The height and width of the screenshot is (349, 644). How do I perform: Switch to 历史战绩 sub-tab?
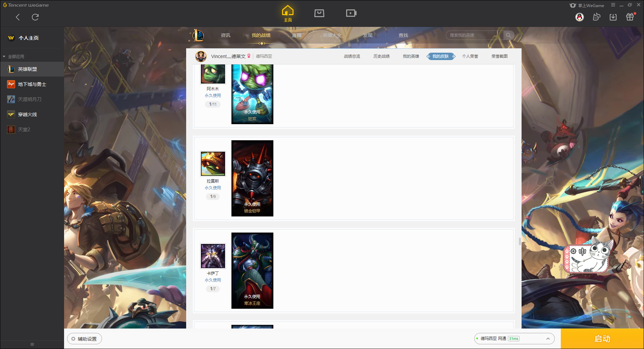click(x=381, y=56)
